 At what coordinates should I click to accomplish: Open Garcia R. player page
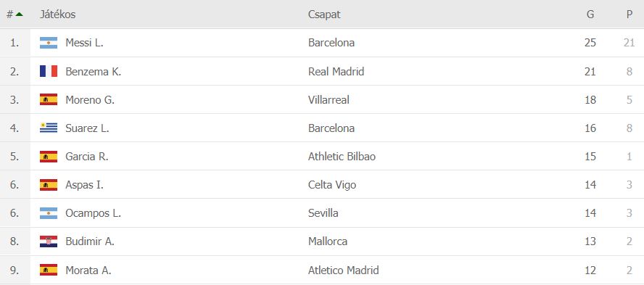(86, 157)
